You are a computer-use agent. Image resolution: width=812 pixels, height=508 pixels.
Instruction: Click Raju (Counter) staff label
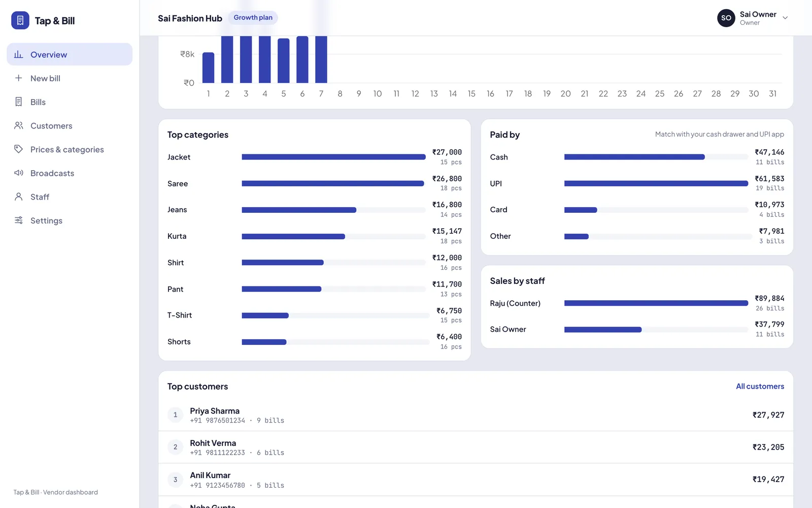click(515, 303)
